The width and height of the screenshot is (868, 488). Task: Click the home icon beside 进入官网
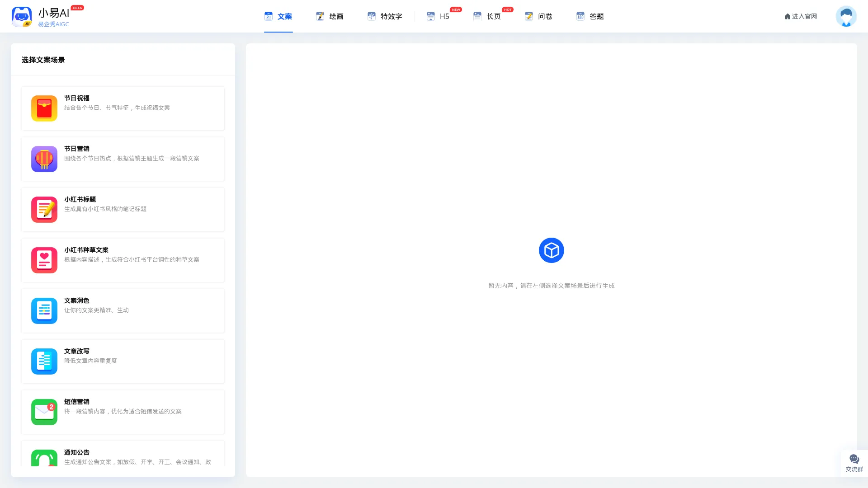click(788, 16)
